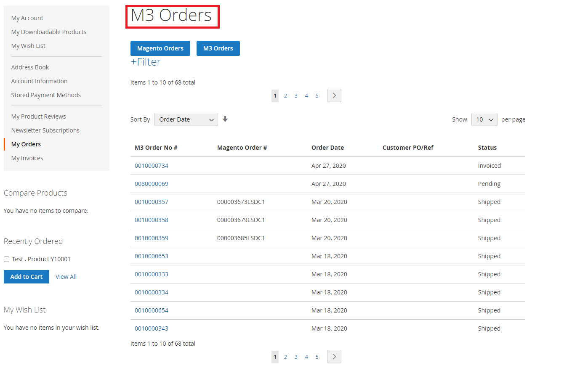Open the Show per page dropdown

[484, 119]
